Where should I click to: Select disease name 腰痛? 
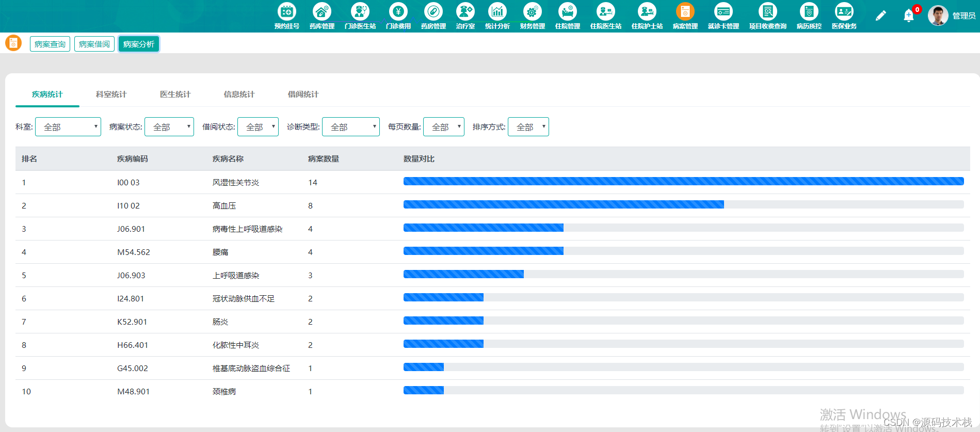click(220, 252)
